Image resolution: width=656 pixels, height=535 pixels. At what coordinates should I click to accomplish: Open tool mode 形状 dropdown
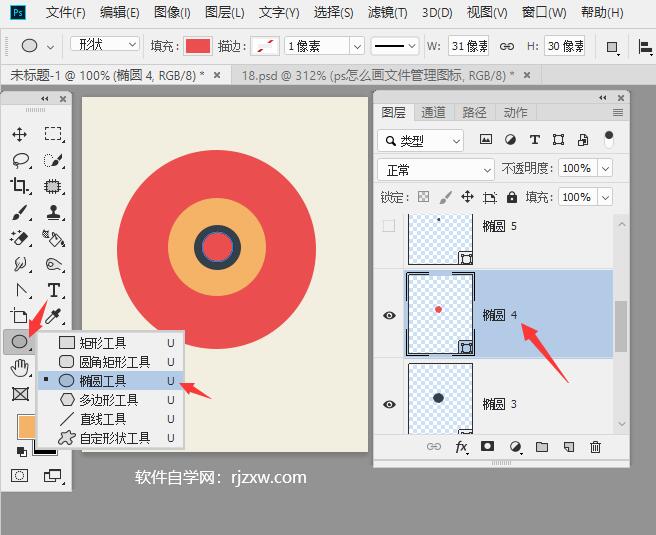104,44
